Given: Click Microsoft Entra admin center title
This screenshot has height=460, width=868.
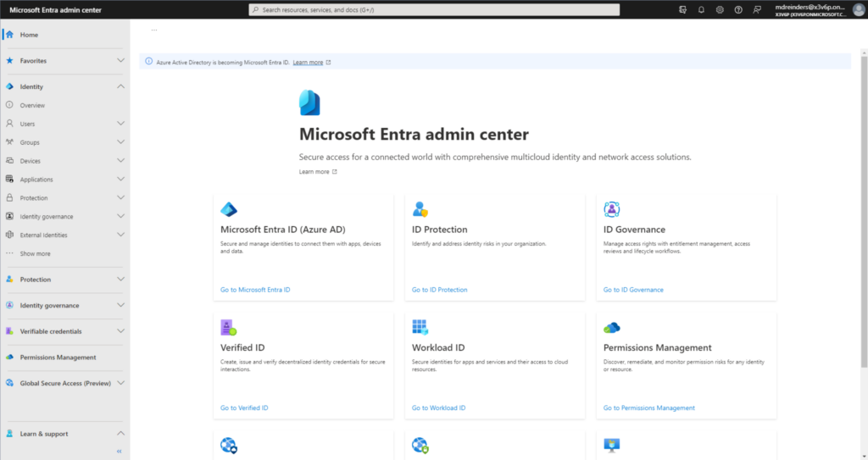Looking at the screenshot, I should pyautogui.click(x=414, y=134).
